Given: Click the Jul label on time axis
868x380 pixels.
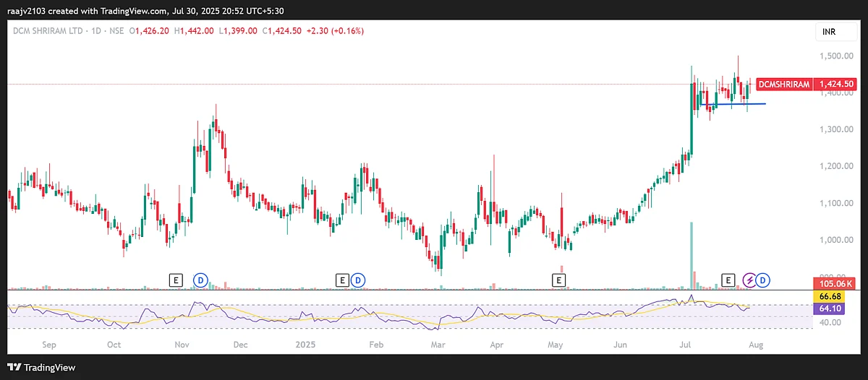Looking at the screenshot, I should coord(684,346).
